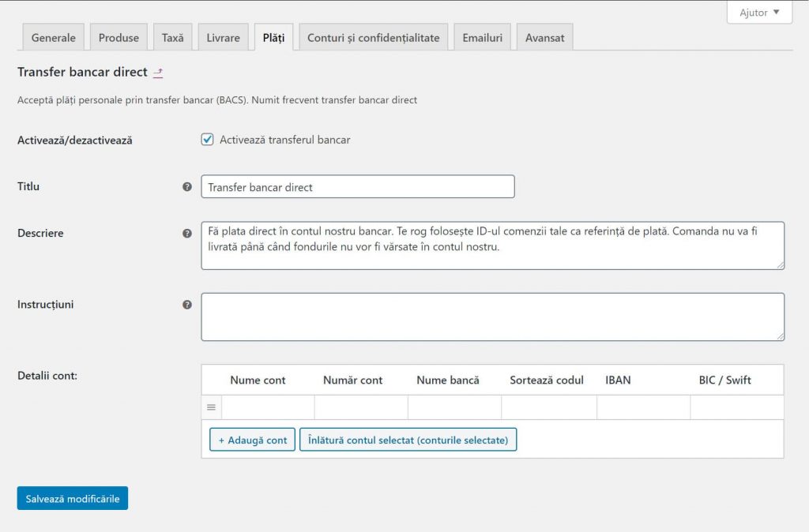
Task: Click the Nume bancă column header
Action: pyautogui.click(x=448, y=380)
